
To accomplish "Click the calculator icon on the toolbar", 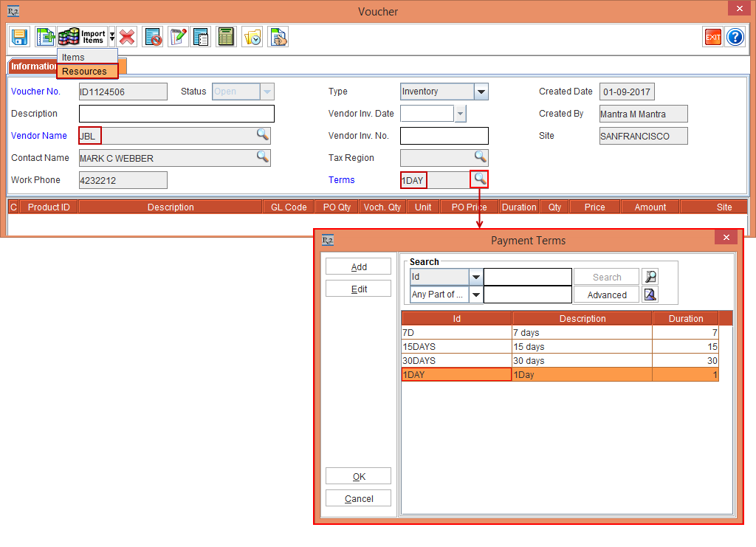I will (x=226, y=36).
